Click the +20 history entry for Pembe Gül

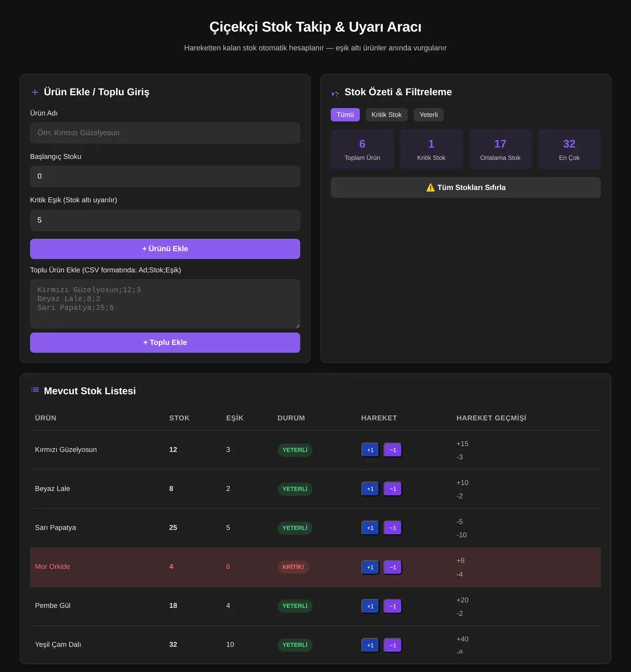(x=463, y=600)
